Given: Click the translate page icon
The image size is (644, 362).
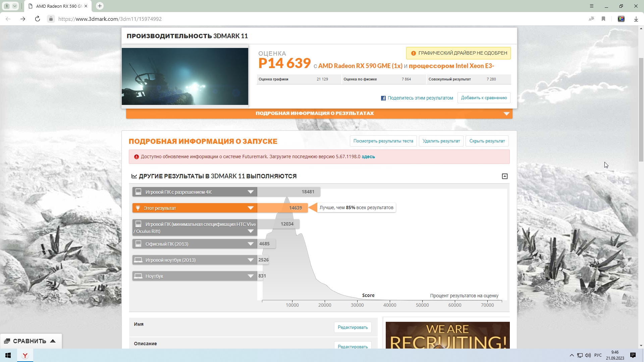Looking at the screenshot, I should click(x=591, y=19).
